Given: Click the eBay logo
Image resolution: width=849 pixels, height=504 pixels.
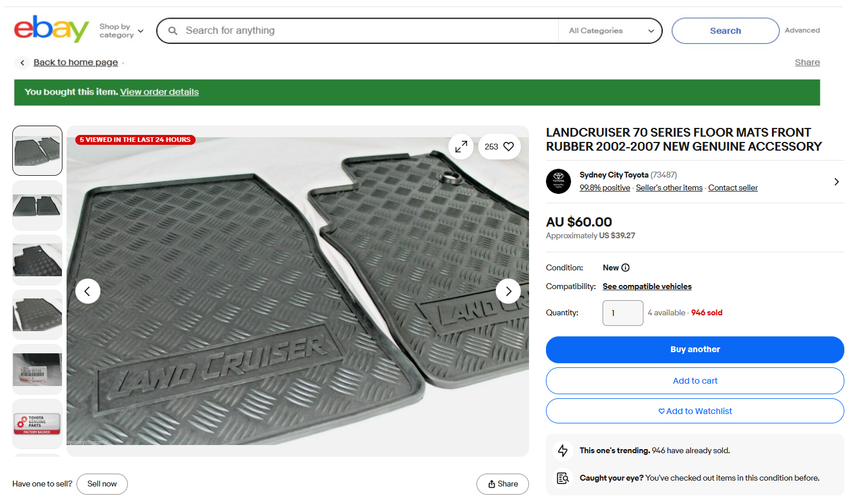Looking at the screenshot, I should click(51, 29).
